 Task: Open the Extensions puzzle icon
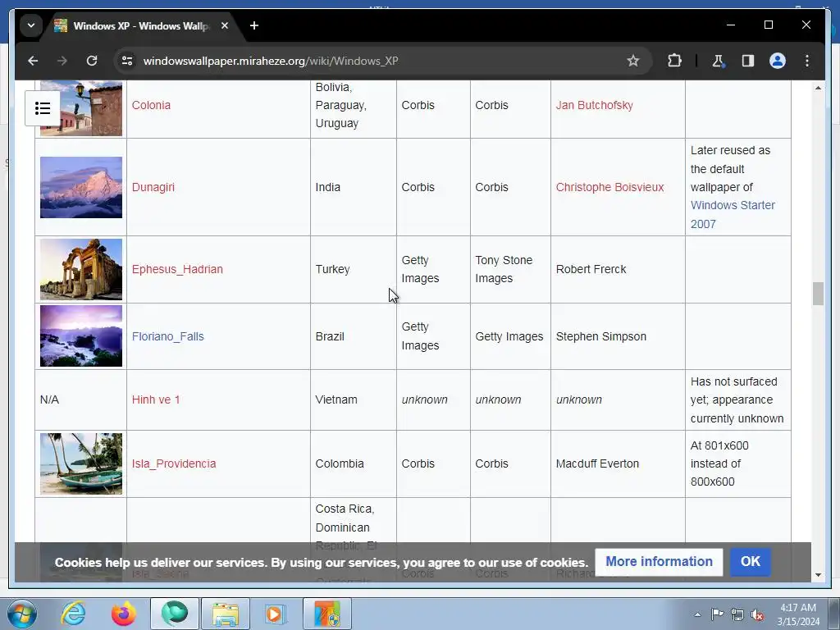click(x=674, y=61)
